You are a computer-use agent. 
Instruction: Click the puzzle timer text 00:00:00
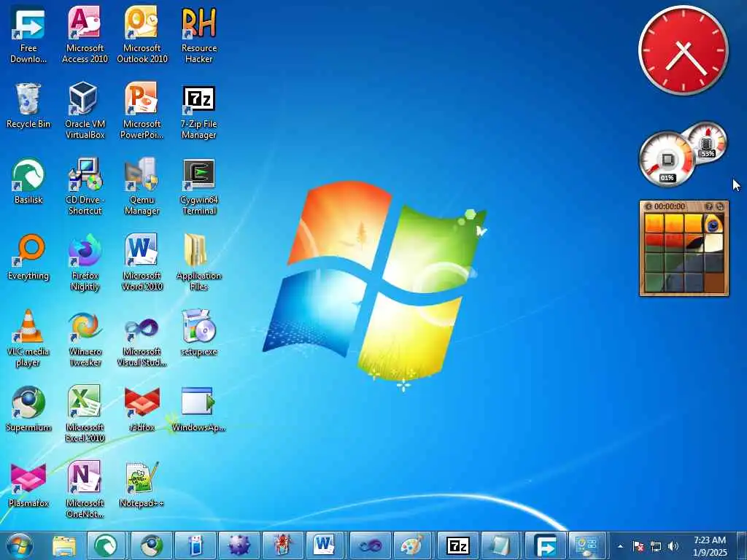coord(670,206)
